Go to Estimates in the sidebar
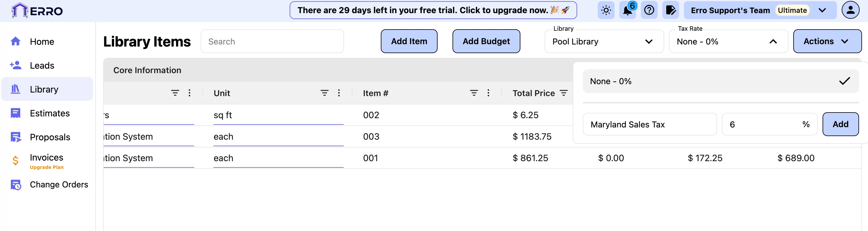868x231 pixels. (x=50, y=113)
